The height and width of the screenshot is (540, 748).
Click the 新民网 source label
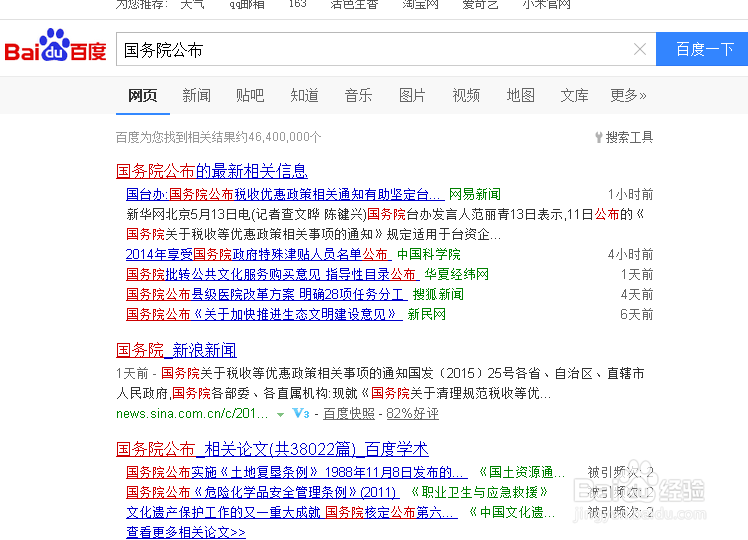pyautogui.click(x=426, y=314)
